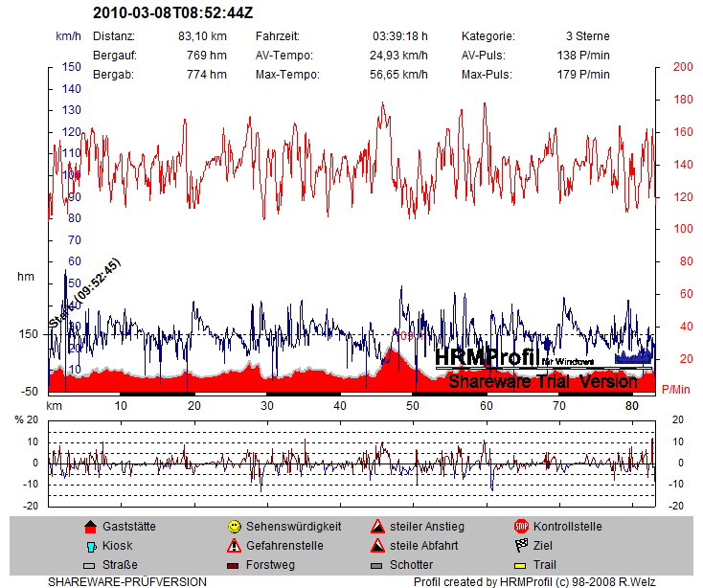Click the date title 2010-03-08T08:52:44Z
The width and height of the screenshot is (703, 588).
(173, 13)
